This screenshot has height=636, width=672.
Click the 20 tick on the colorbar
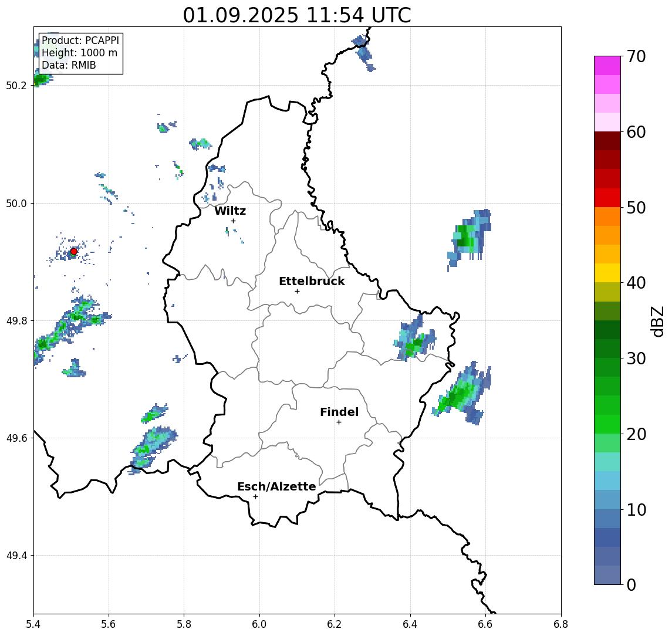point(636,434)
